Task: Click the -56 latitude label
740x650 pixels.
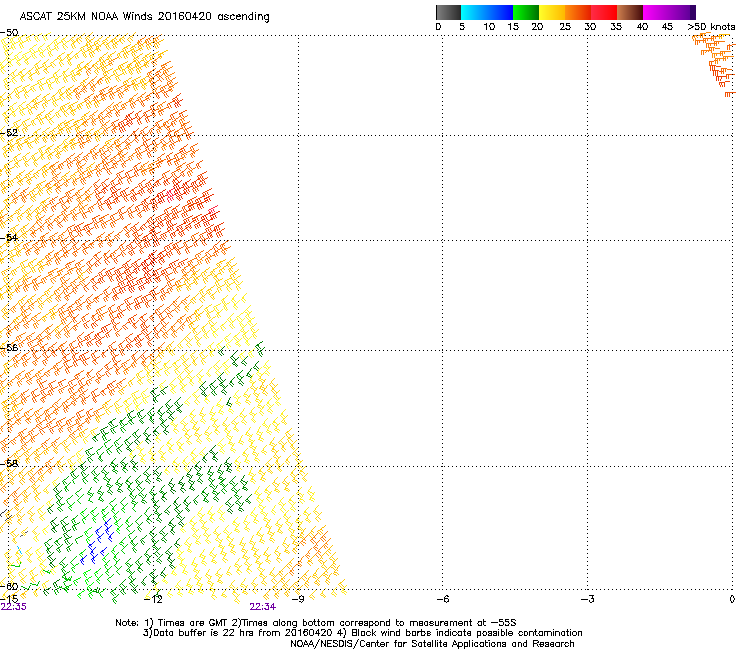Action: [x=9, y=347]
